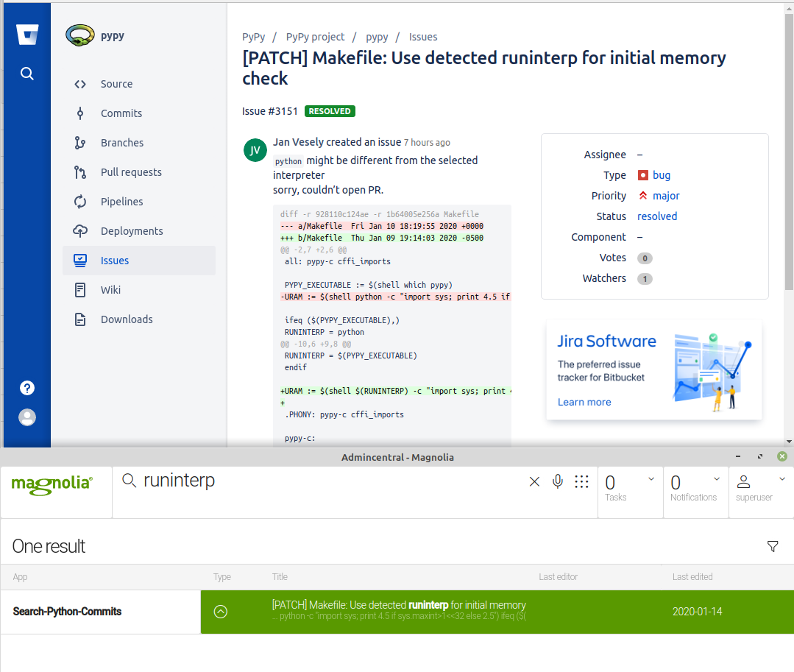Open the results filter funnel icon
Image resolution: width=794 pixels, height=672 pixels.
(x=773, y=546)
